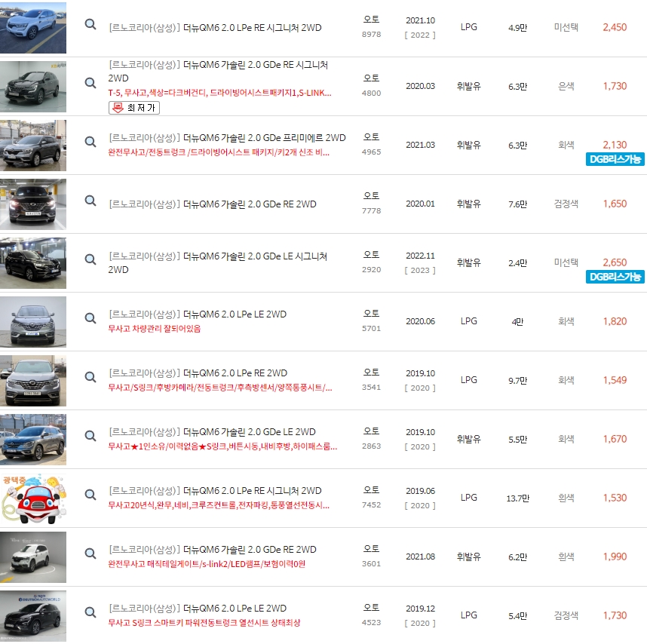Viewport: 647px width, 644px height.
Task: Open the 1,820 LPe LE 2WD listing title
Action: pyautogui.click(x=198, y=314)
